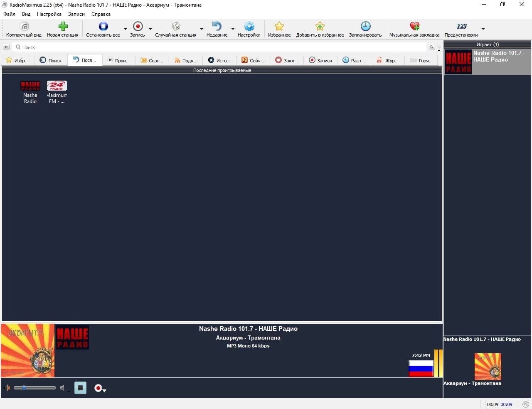Image resolution: width=532 pixels, height=409 pixels.
Task: Open the dropdown arrow beside the mute icon
Action: (69, 391)
